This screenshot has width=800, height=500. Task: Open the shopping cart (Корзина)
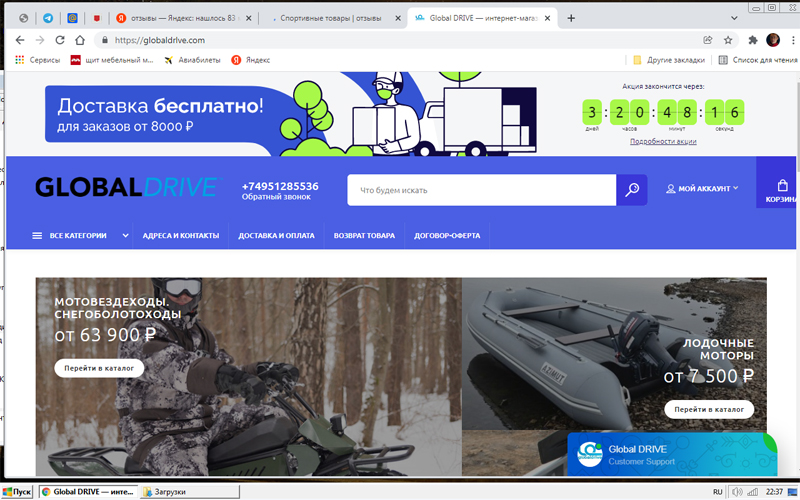(x=781, y=191)
